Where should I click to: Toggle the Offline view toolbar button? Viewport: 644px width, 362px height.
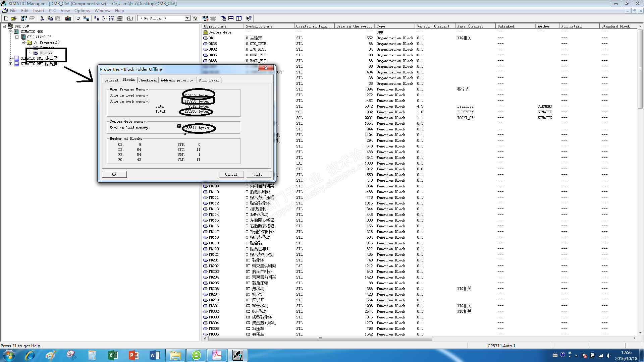tap(78, 18)
